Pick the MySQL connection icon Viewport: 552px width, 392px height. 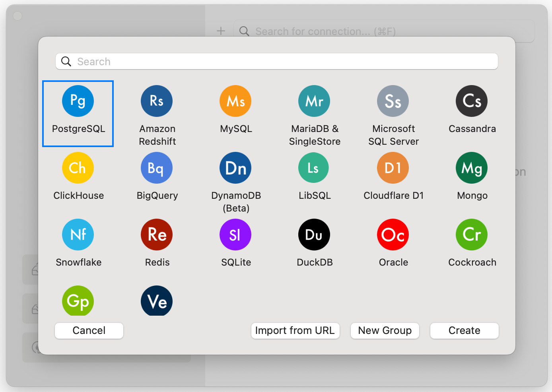[x=235, y=101]
